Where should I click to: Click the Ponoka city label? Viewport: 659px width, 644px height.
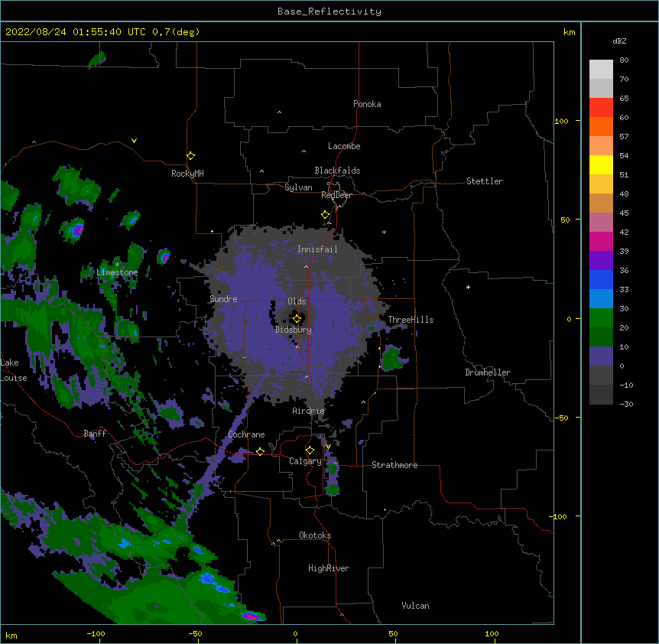(x=367, y=104)
